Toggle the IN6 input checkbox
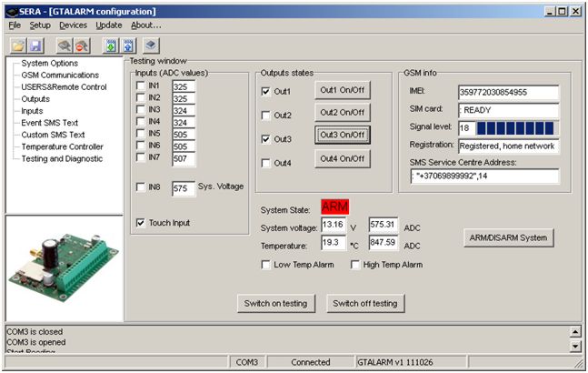This screenshot has height=373, width=588. [x=141, y=145]
